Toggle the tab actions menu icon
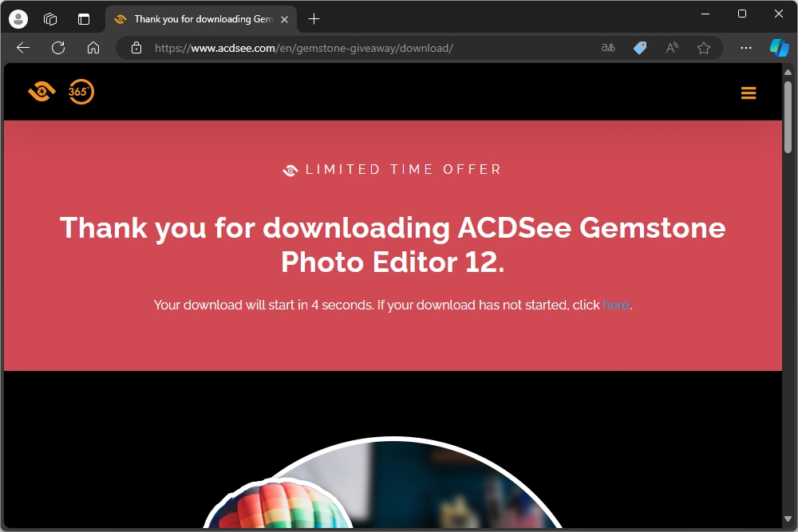Screen dimensions: 798x532 pyautogui.click(x=84, y=19)
